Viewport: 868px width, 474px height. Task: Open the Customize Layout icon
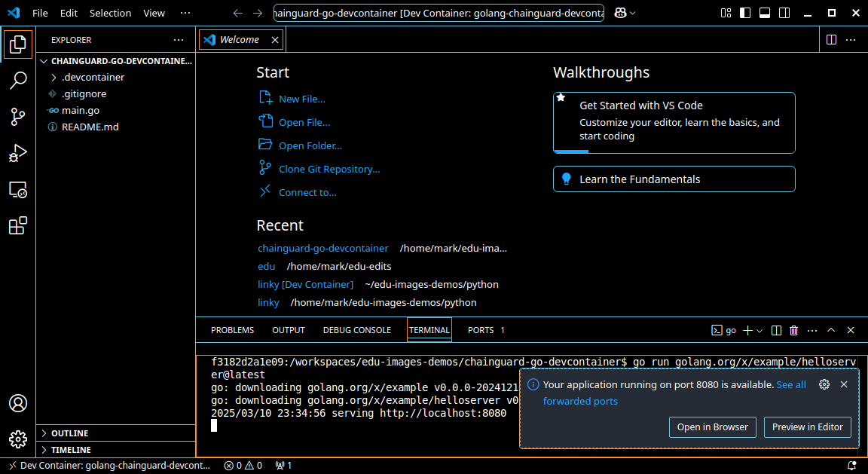click(x=726, y=13)
